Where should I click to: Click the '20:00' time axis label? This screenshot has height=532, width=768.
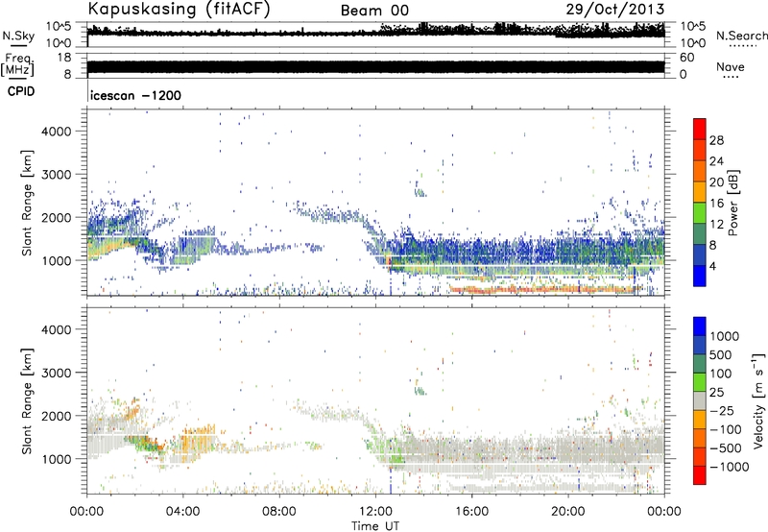coord(568,512)
